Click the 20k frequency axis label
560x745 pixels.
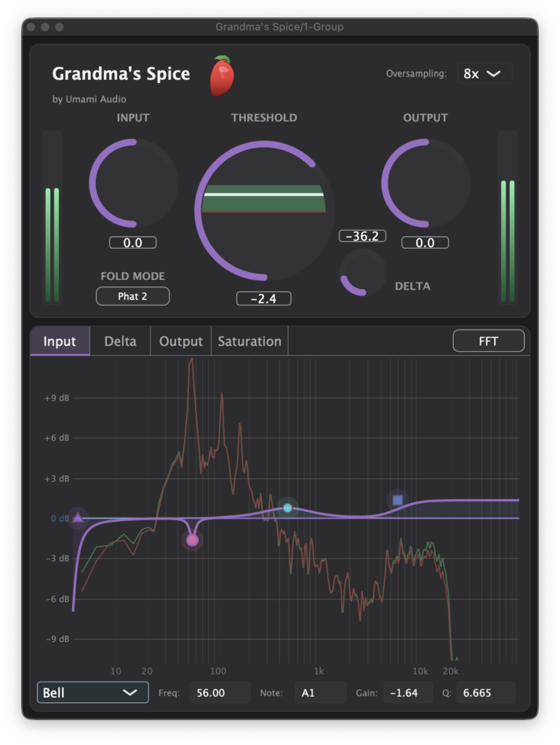[x=451, y=671]
